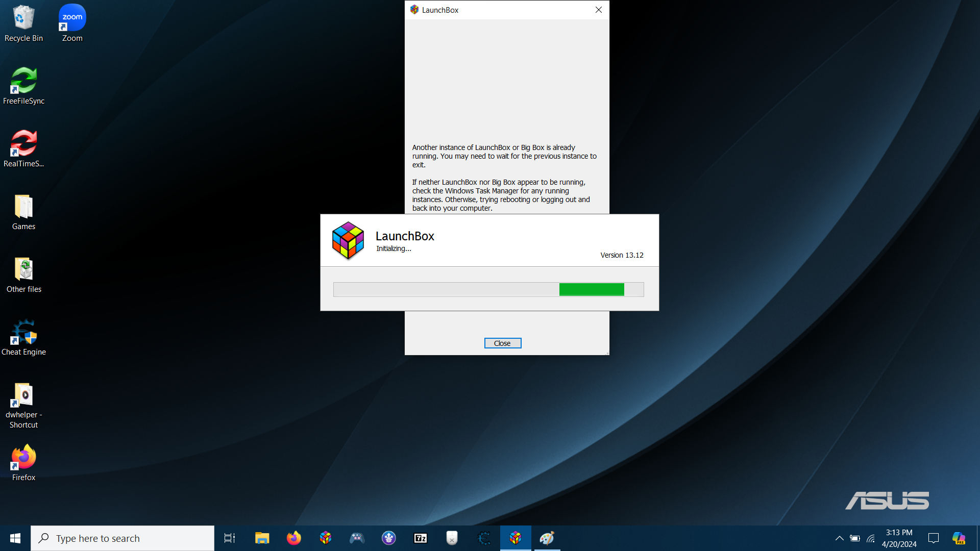980x551 pixels.
Task: Select the Games folder on desktop
Action: click(23, 212)
